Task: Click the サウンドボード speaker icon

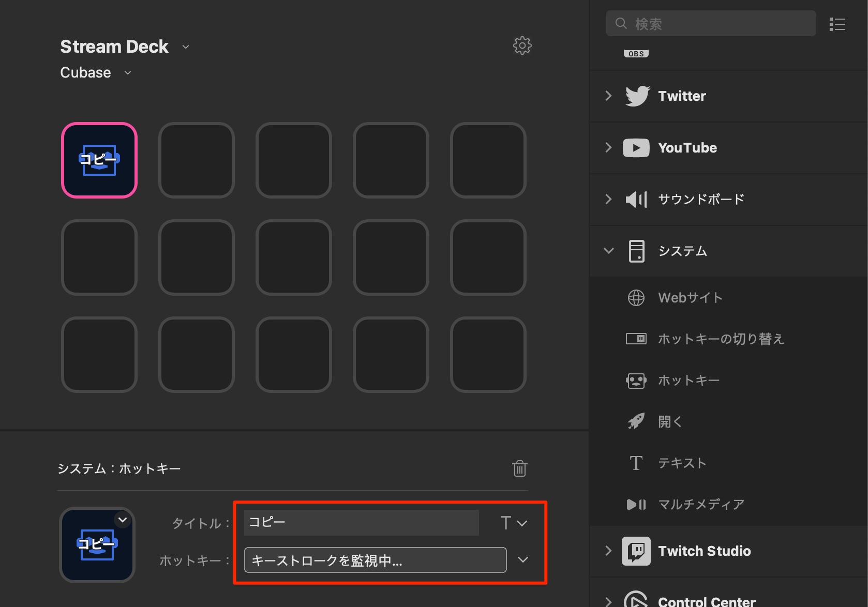Action: pos(636,199)
